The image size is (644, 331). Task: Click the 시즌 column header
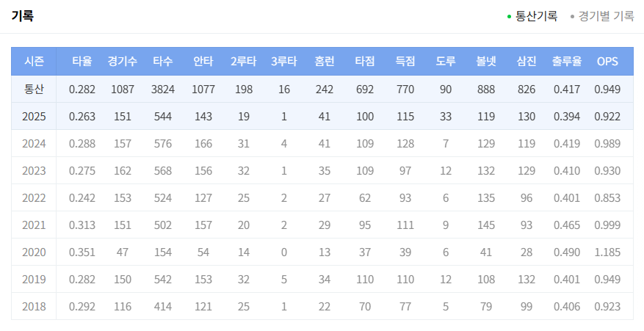click(34, 62)
